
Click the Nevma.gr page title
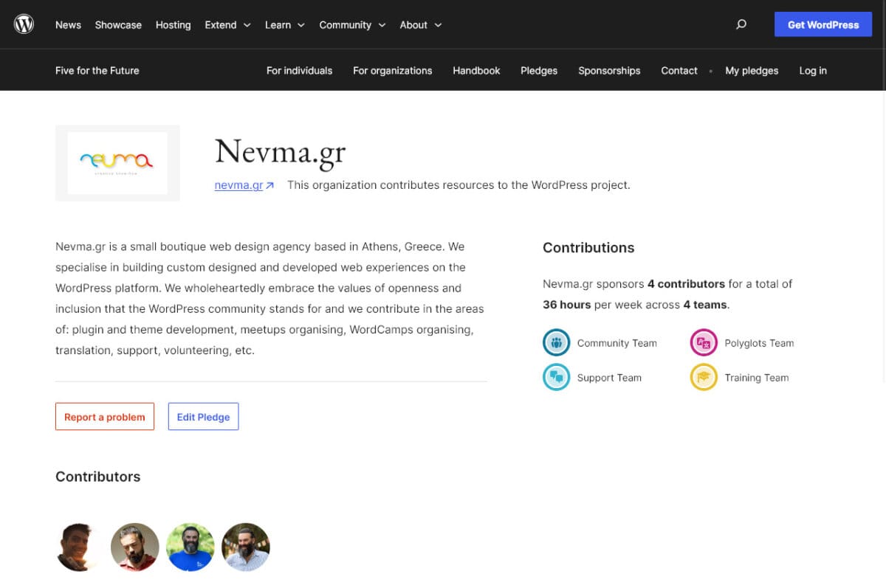(280, 153)
